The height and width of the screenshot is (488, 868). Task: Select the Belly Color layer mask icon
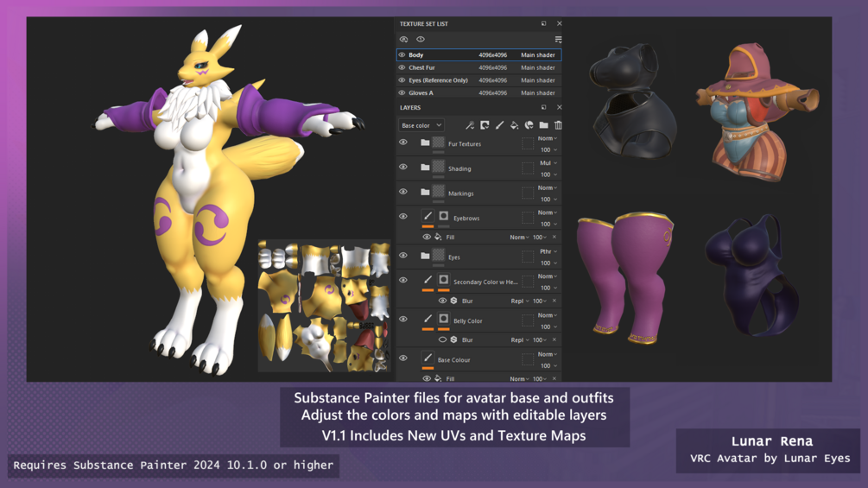pyautogui.click(x=443, y=319)
